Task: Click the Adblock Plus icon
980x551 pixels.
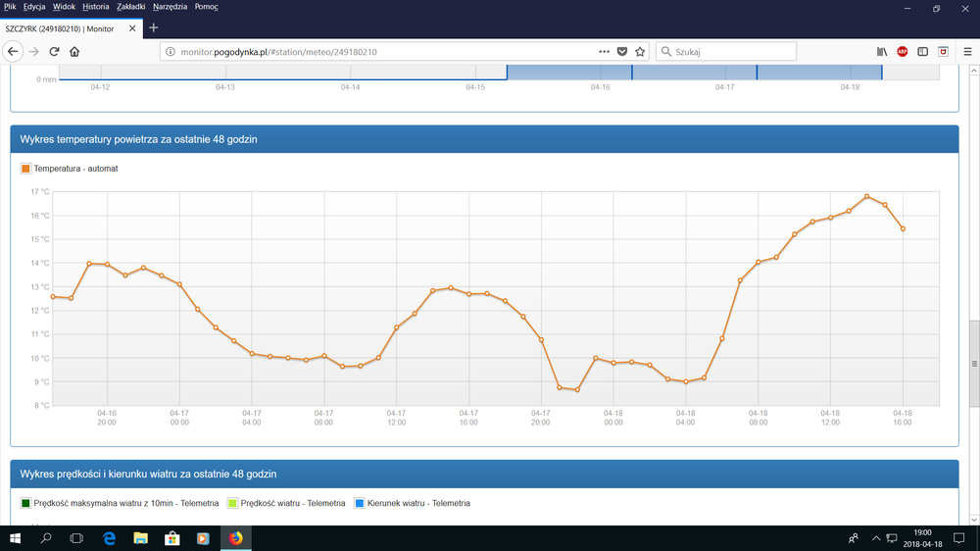Action: pos(902,52)
